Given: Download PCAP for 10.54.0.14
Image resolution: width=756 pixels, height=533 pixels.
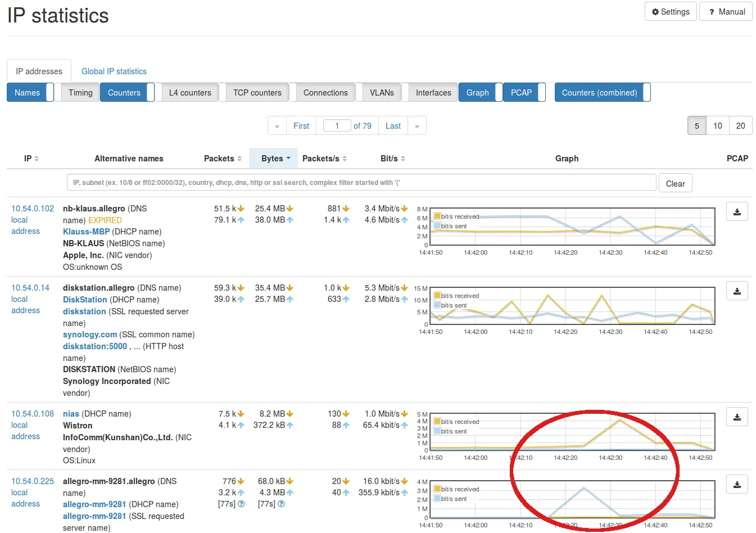Looking at the screenshot, I should [737, 291].
